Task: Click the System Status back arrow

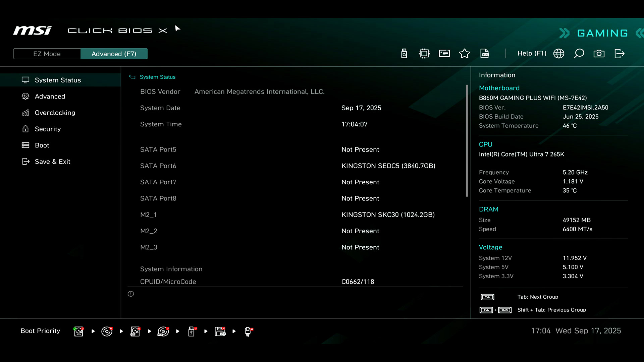Action: [132, 77]
